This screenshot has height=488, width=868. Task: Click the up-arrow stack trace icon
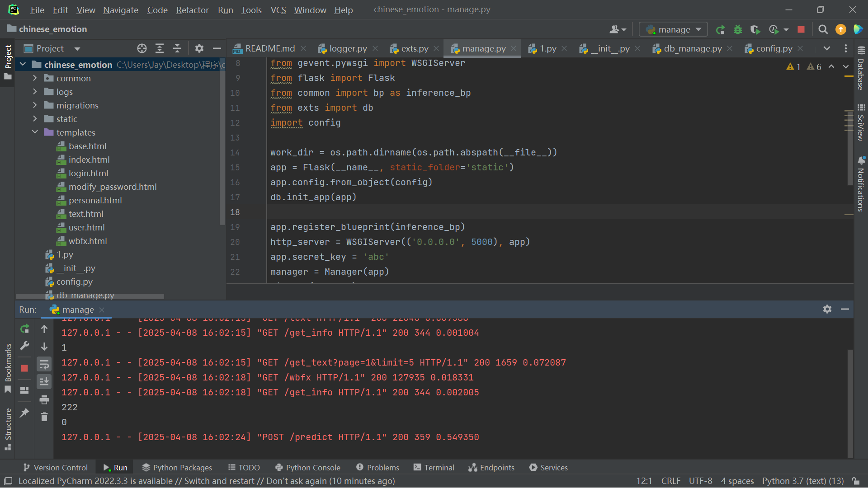[x=44, y=329]
